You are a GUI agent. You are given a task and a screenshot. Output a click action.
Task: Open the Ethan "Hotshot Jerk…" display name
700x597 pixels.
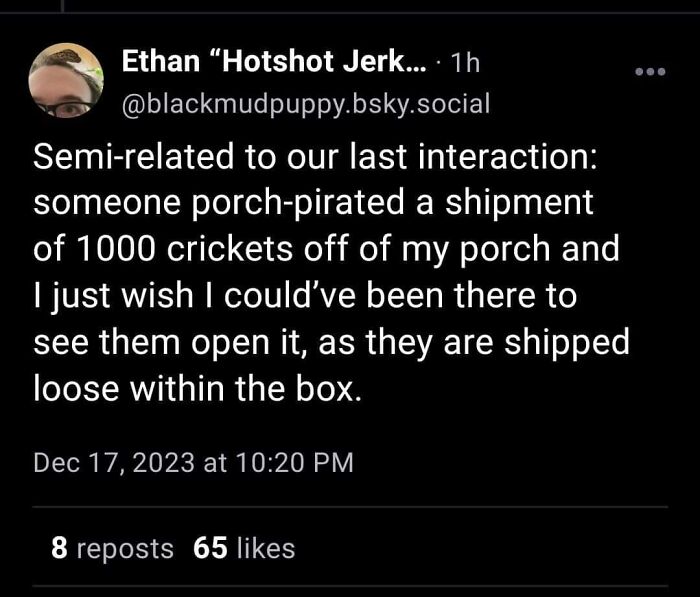272,63
